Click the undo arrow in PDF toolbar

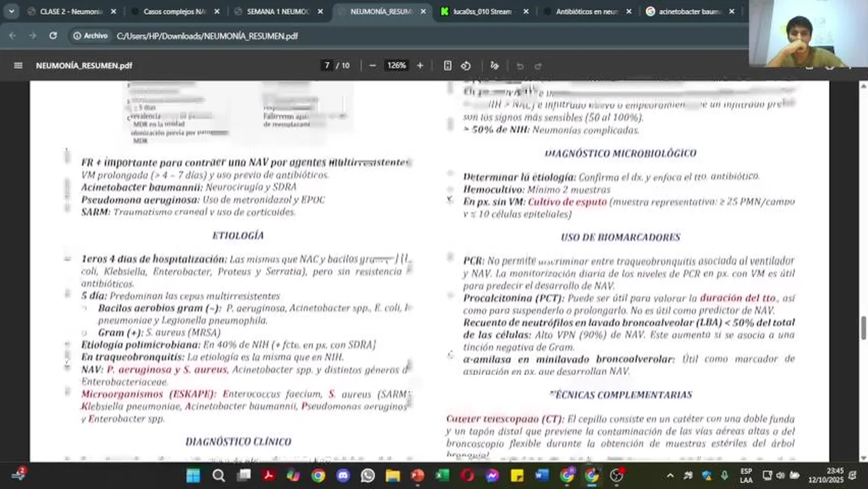(520, 66)
